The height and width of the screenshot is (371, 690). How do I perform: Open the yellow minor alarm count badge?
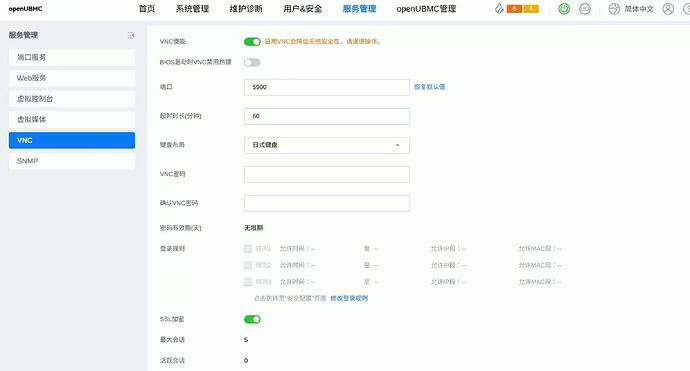click(531, 9)
